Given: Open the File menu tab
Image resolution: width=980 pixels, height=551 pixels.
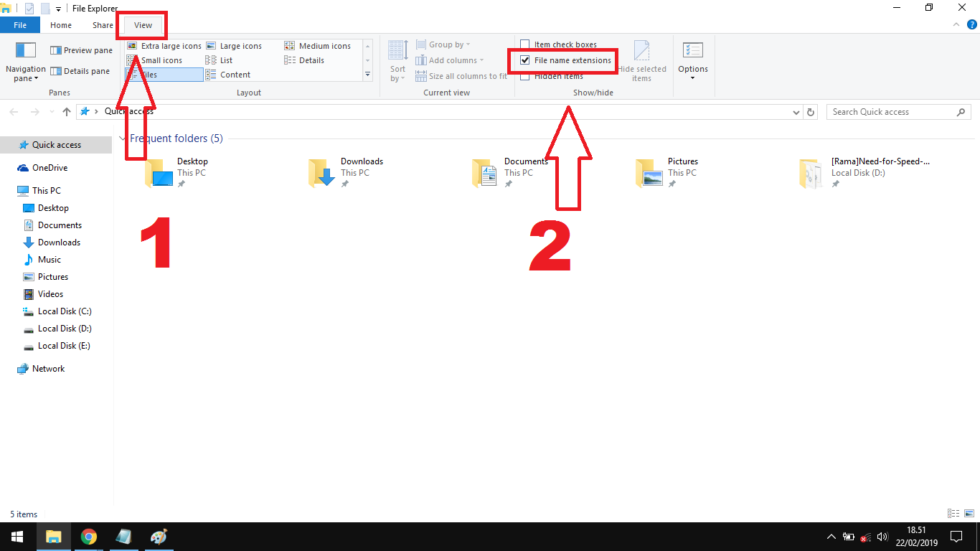Looking at the screenshot, I should (x=20, y=25).
